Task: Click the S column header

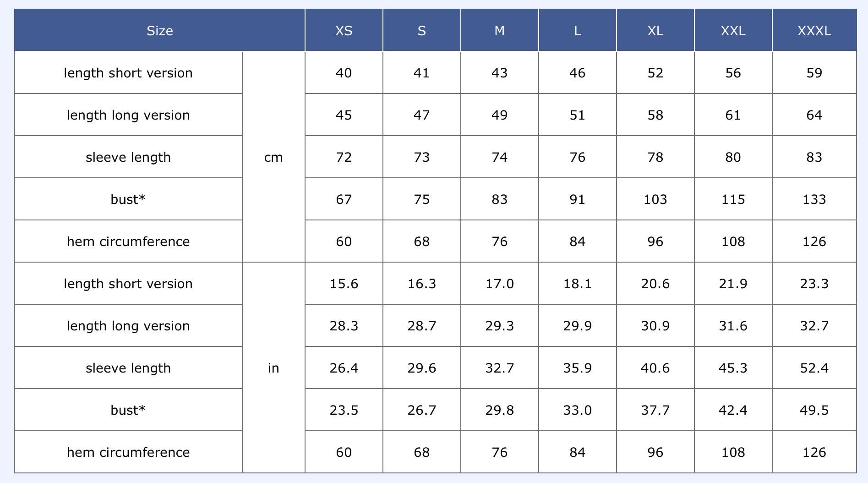Action: [x=421, y=31]
